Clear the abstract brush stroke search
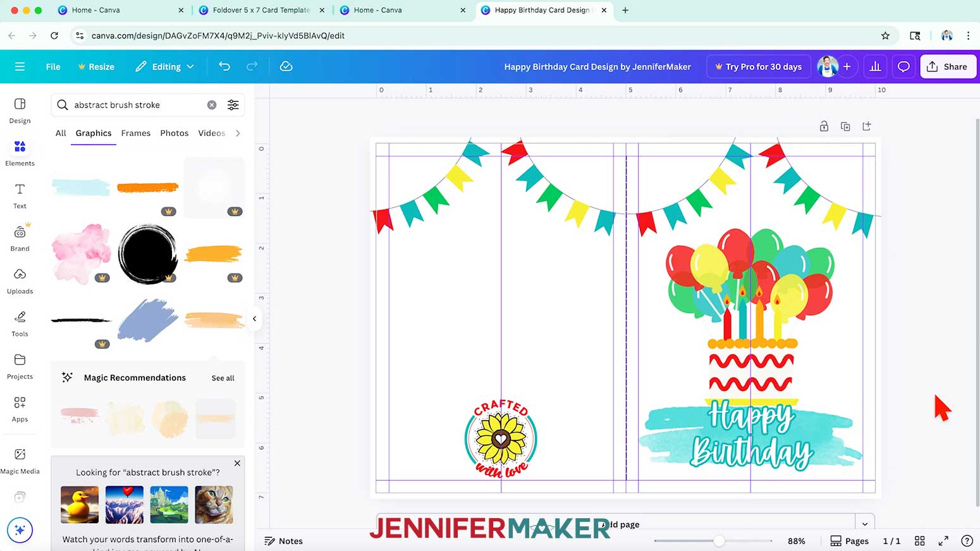Viewport: 980px width, 551px height. pos(212,105)
